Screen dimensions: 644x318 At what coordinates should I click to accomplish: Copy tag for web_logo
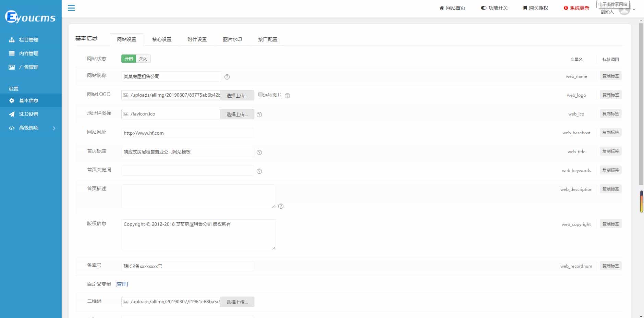610,95
